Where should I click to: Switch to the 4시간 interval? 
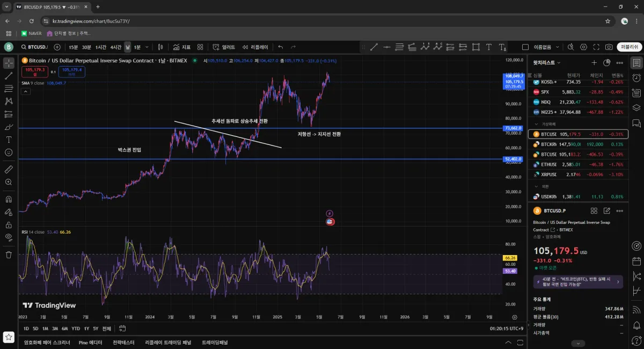[116, 47]
